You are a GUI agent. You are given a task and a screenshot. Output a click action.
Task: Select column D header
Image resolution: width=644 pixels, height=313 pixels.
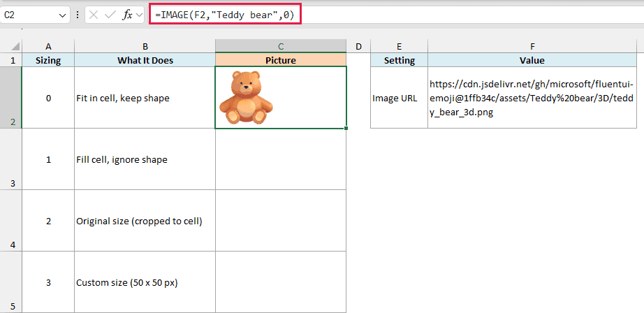pyautogui.click(x=358, y=46)
